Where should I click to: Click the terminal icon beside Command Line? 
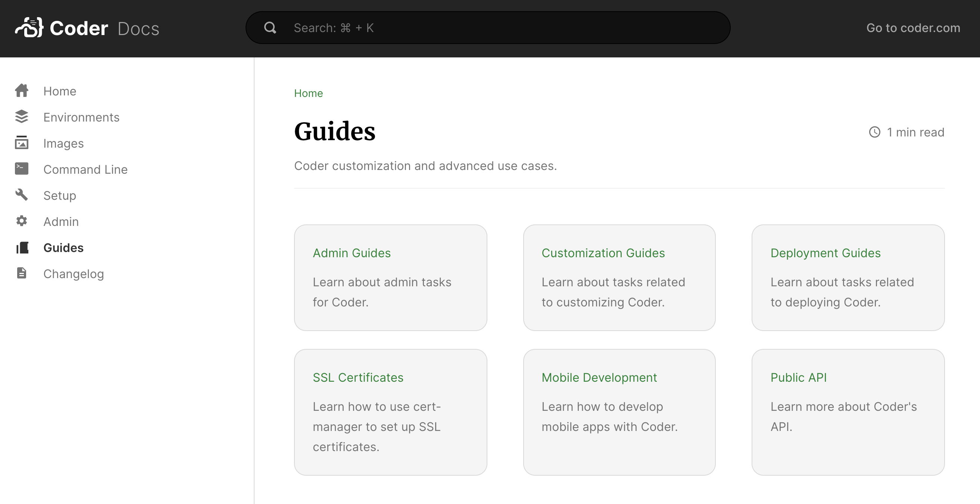tap(22, 169)
